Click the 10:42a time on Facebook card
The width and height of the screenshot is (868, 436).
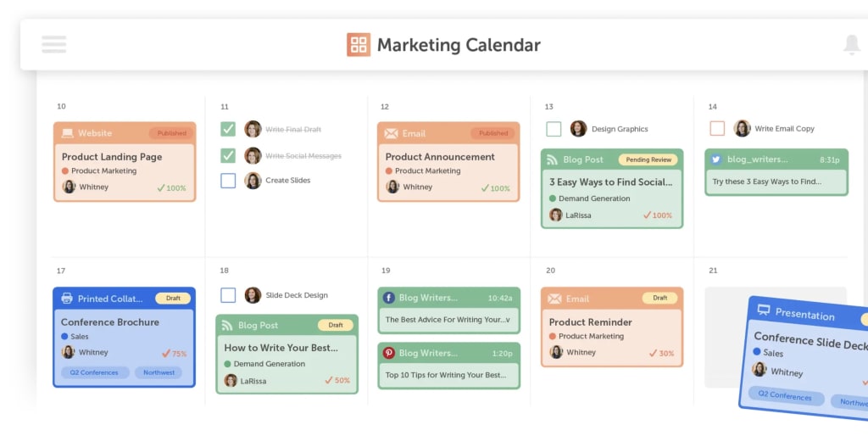click(x=500, y=298)
